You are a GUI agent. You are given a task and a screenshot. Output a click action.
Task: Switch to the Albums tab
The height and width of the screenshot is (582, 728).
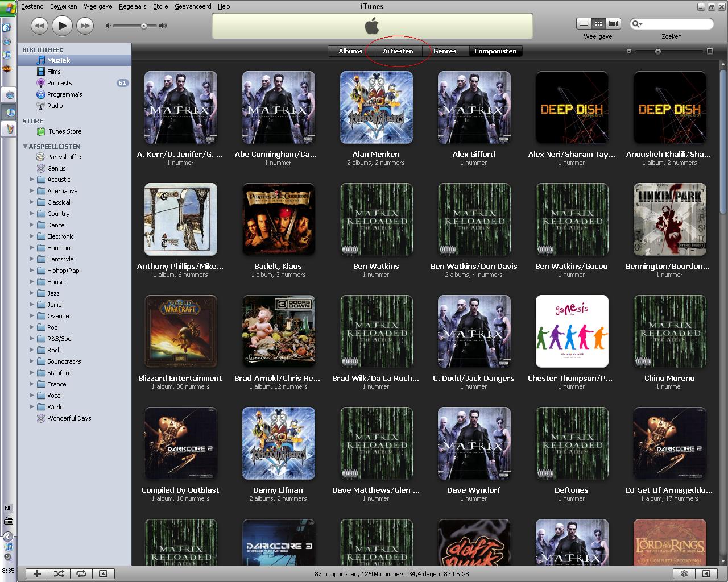click(350, 51)
